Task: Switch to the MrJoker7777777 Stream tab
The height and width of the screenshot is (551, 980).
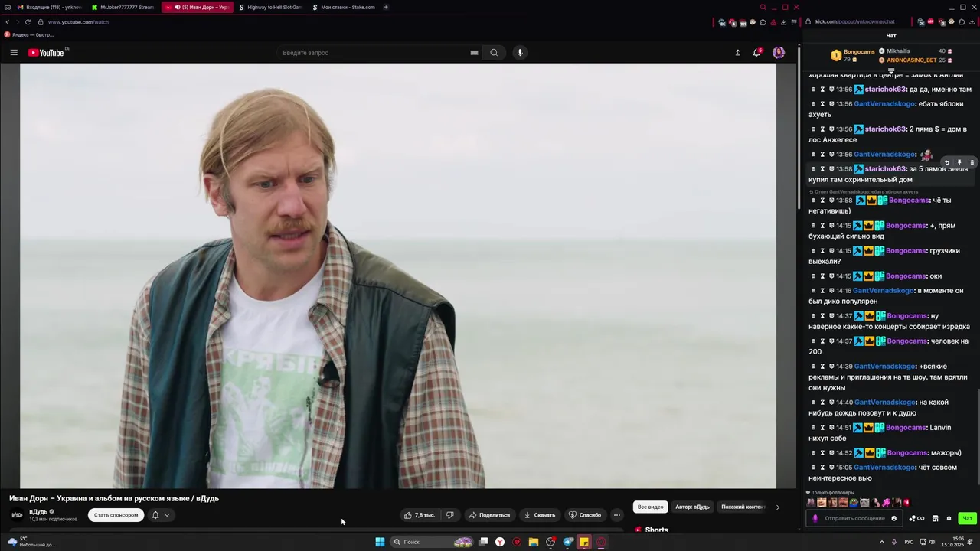Action: click(x=123, y=7)
